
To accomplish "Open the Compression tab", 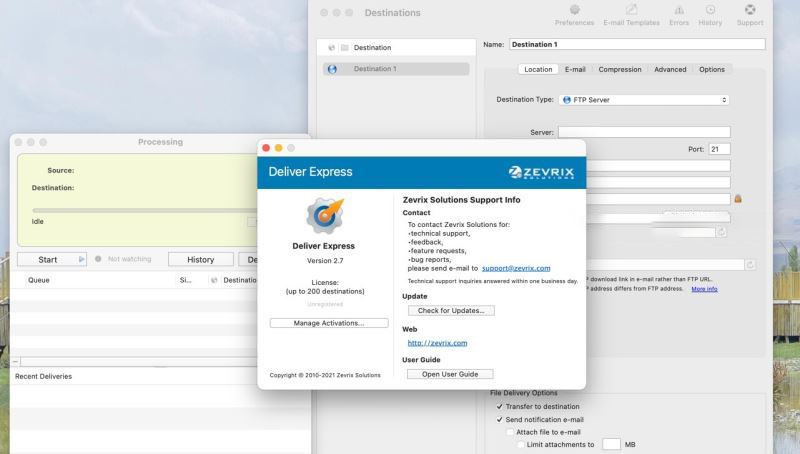I will click(620, 69).
